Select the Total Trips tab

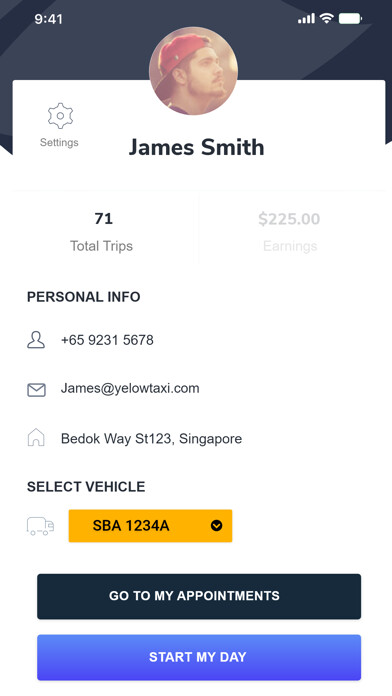(x=102, y=231)
